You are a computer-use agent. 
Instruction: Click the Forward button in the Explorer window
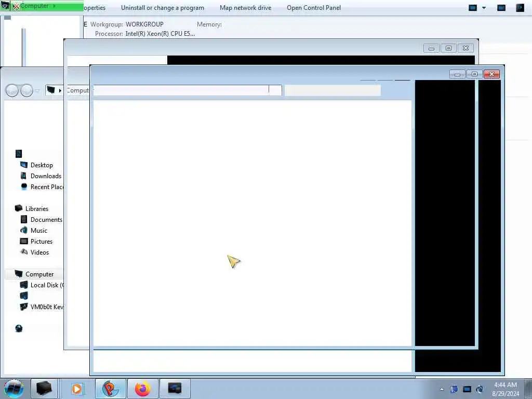point(27,90)
